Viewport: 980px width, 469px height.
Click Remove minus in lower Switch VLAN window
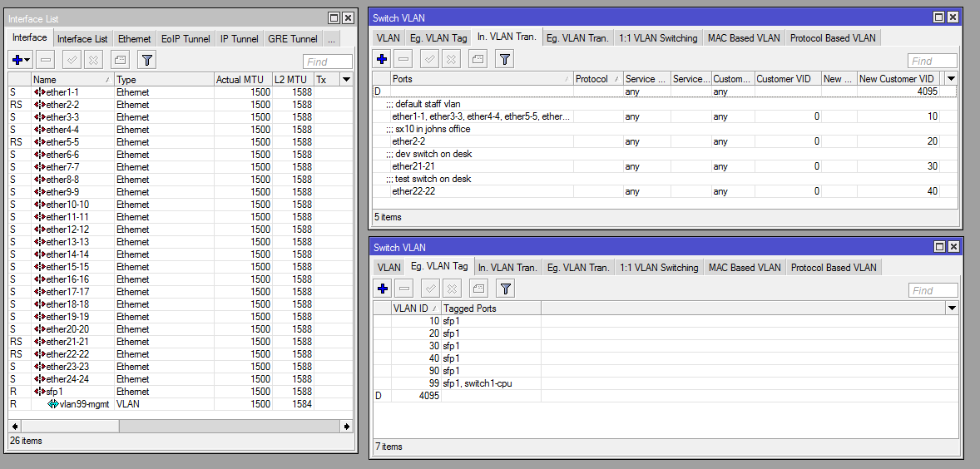pyautogui.click(x=404, y=289)
